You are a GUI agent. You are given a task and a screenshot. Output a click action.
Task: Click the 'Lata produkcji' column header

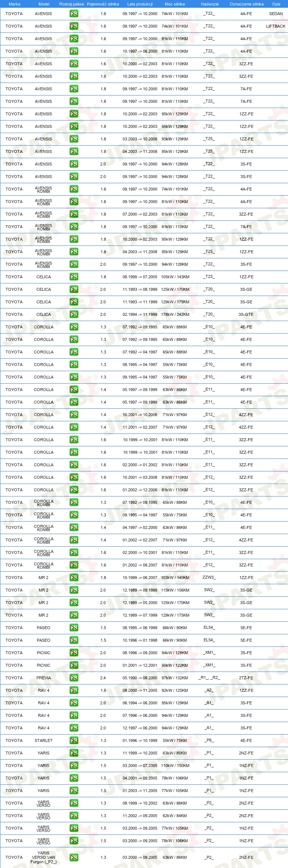(x=140, y=4)
